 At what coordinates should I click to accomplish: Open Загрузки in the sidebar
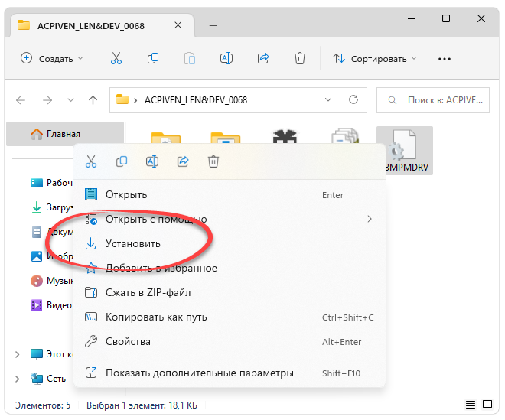[x=51, y=207]
